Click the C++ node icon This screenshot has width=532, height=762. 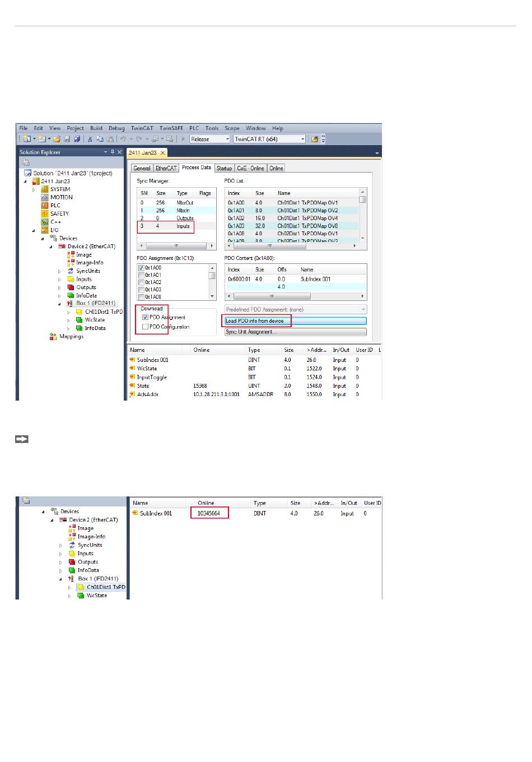pos(45,222)
